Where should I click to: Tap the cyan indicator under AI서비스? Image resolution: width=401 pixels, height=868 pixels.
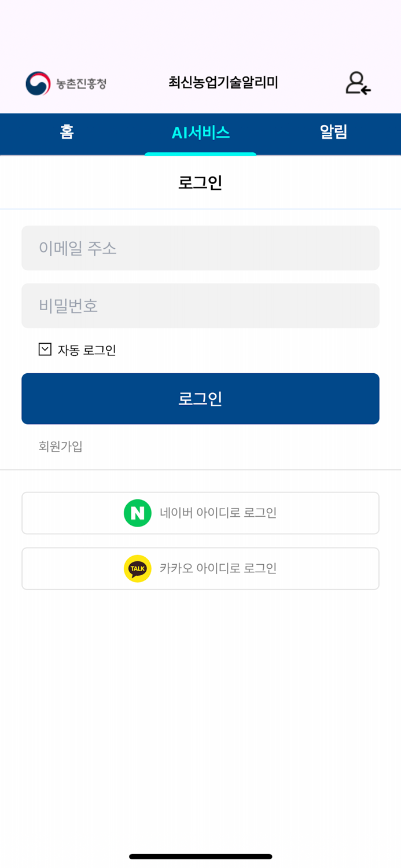[200, 153]
